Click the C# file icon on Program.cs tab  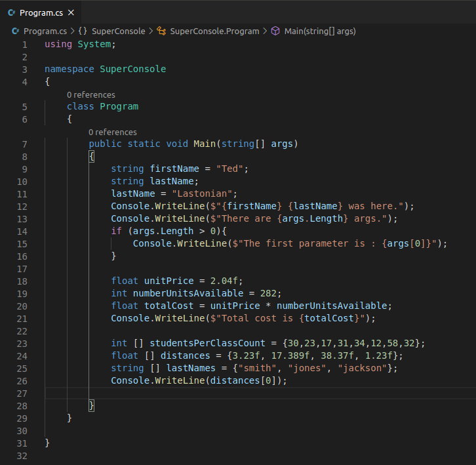click(x=12, y=12)
